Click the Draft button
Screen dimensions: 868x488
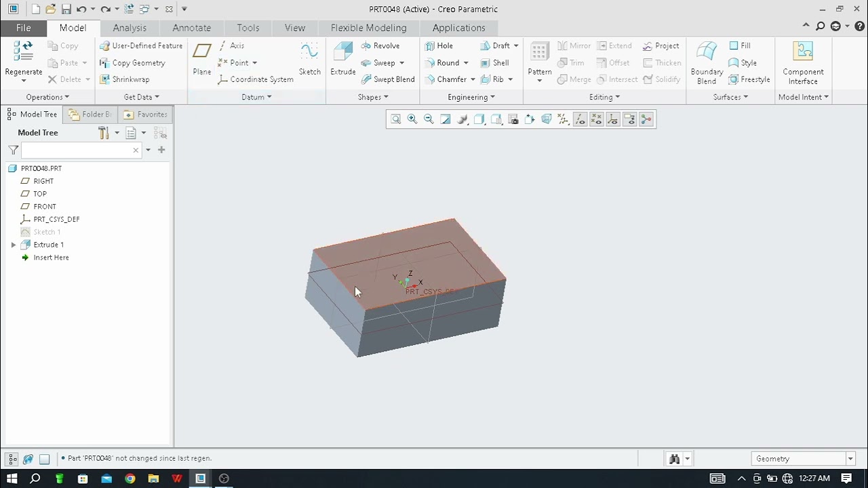(x=495, y=45)
